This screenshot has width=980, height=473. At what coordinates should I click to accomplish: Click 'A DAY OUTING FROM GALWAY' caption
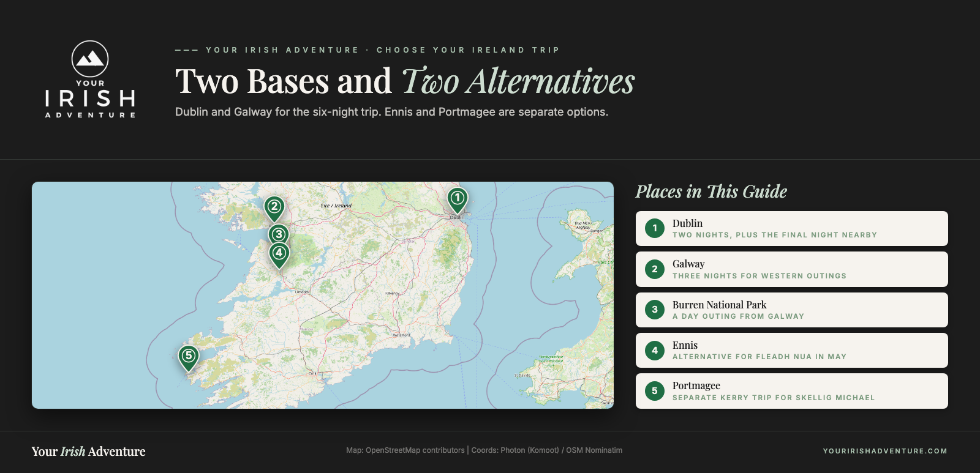[738, 316]
